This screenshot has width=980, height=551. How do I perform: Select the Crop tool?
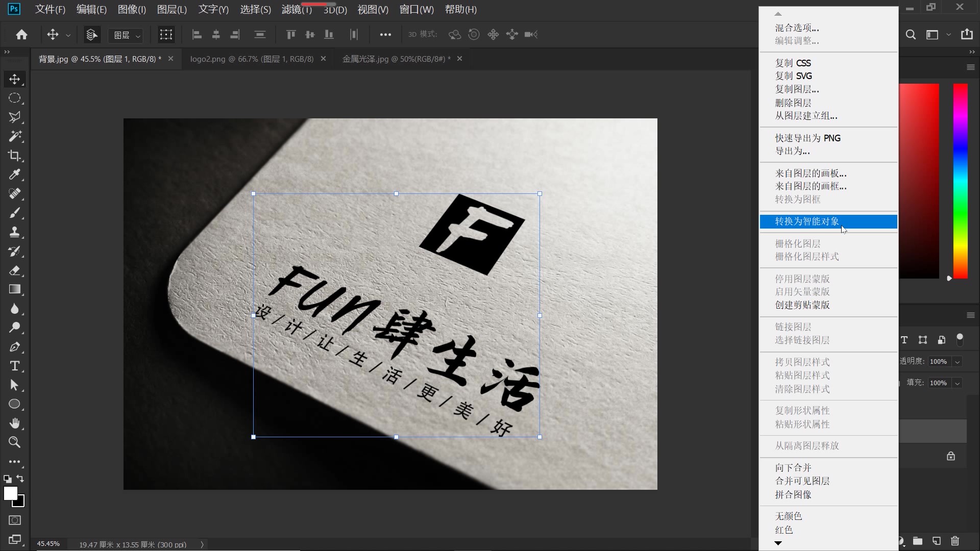coord(15,156)
